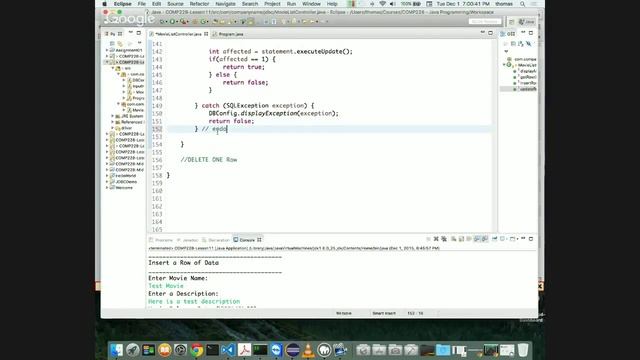Minimize the editor area

[x=482, y=33]
